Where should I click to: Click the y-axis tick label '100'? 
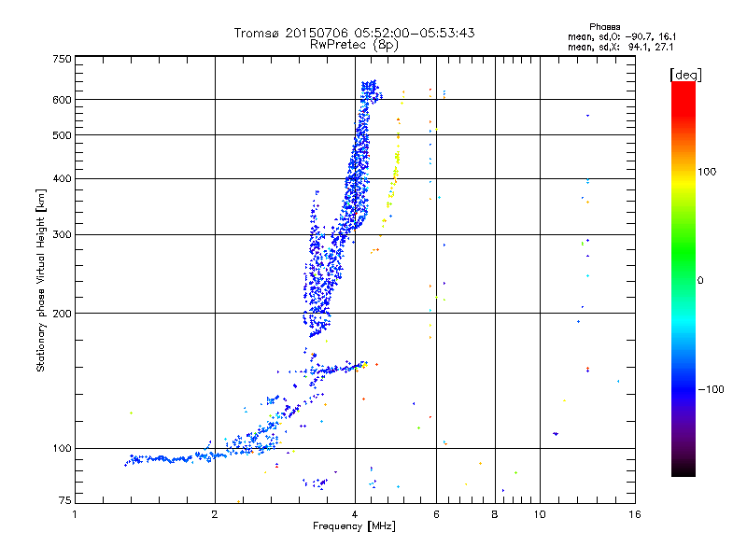pos(62,448)
